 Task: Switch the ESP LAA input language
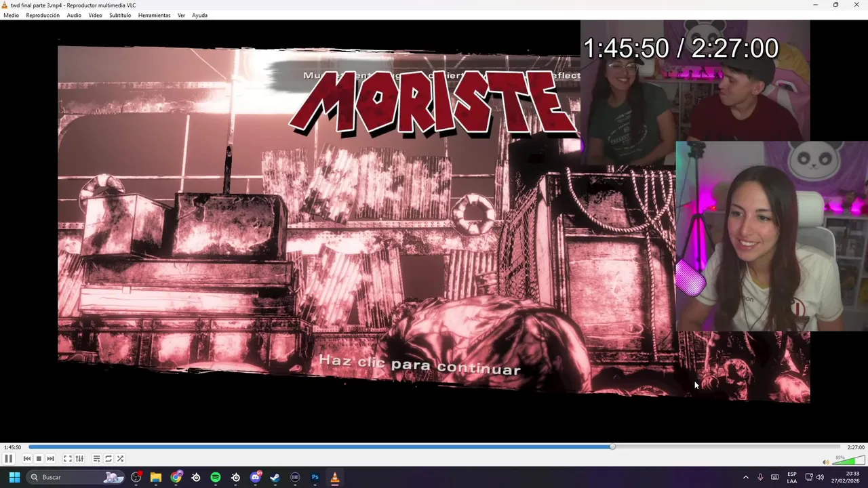[792, 477]
